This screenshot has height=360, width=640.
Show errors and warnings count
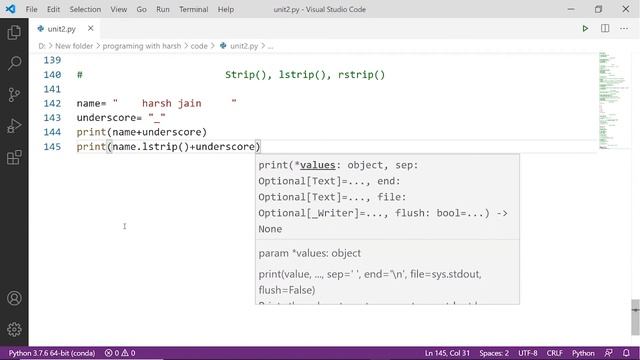coord(120,353)
